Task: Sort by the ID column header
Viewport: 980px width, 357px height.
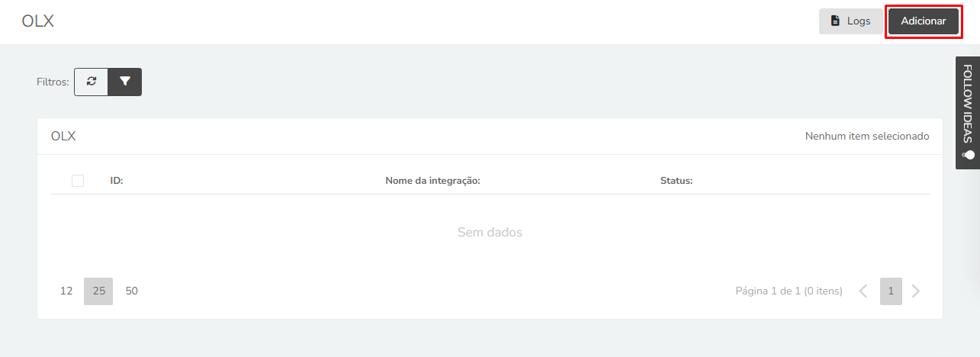Action: coord(117,181)
